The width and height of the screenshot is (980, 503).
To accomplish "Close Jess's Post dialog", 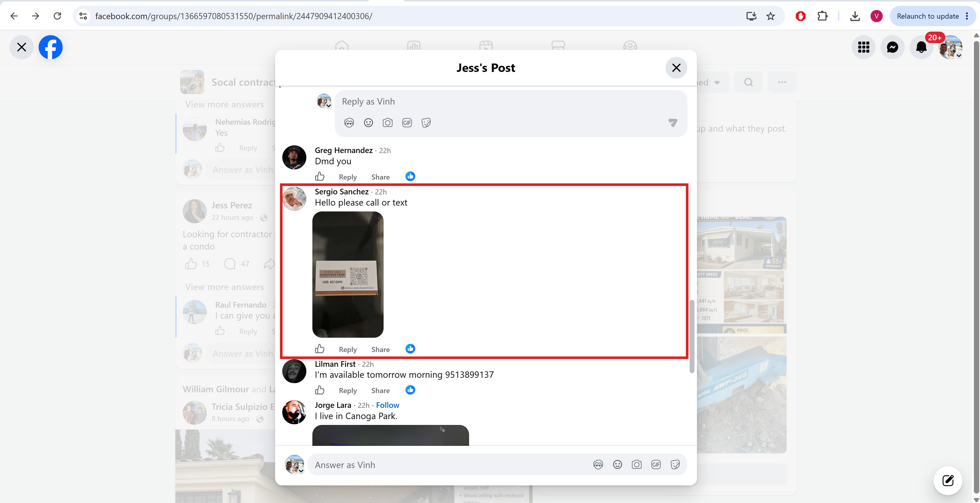I will pyautogui.click(x=676, y=68).
